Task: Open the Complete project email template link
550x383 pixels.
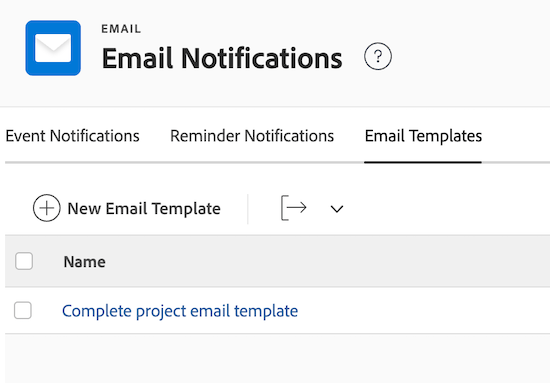Action: pyautogui.click(x=180, y=311)
